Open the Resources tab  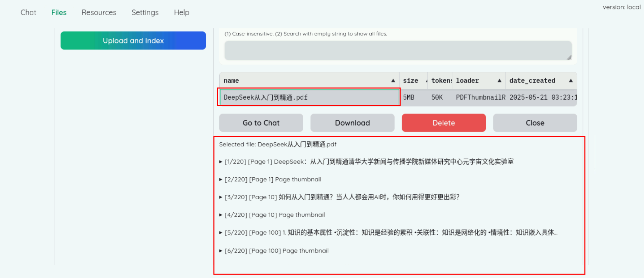pos(99,12)
